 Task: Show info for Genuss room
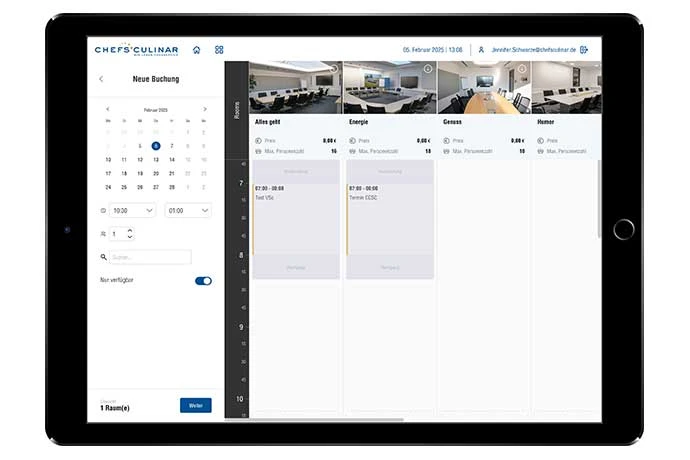click(x=521, y=69)
